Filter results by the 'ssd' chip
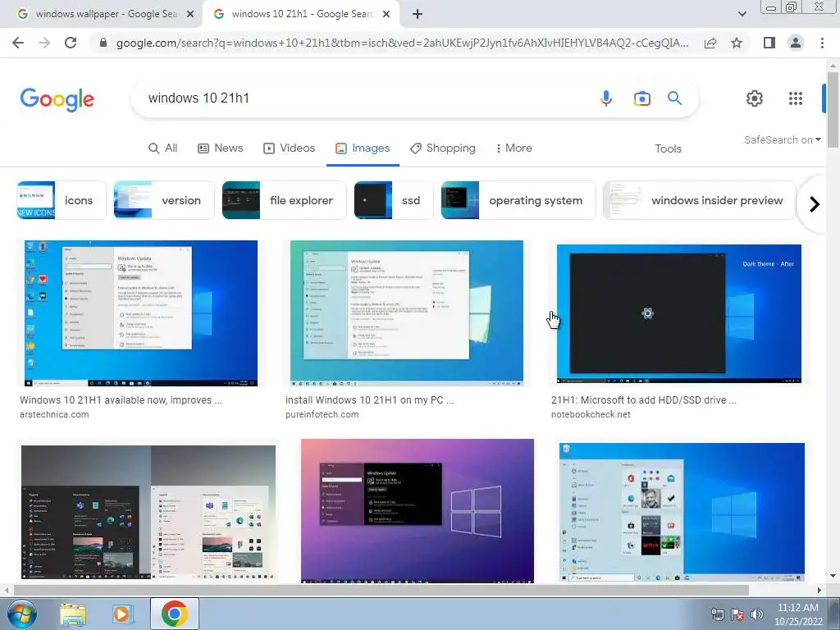This screenshot has width=840, height=630. [x=394, y=200]
